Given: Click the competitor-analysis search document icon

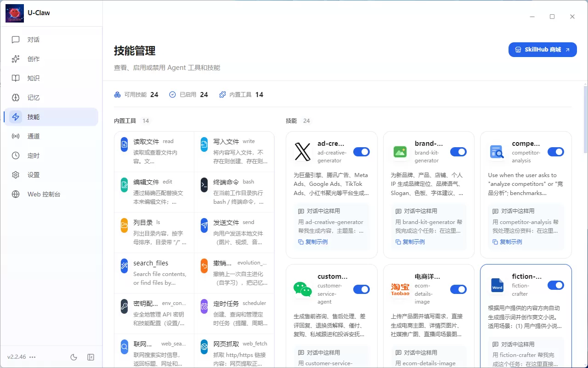Looking at the screenshot, I should pos(497,152).
